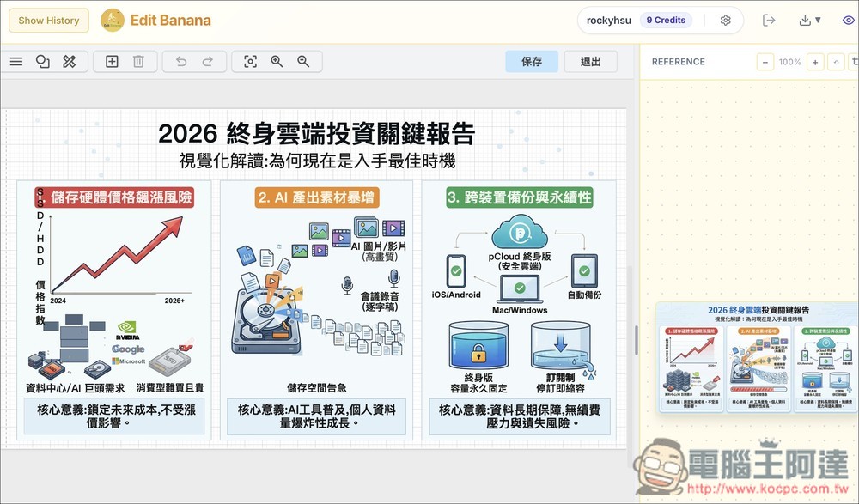
Task: Click the 保存 save button
Action: pyautogui.click(x=532, y=61)
